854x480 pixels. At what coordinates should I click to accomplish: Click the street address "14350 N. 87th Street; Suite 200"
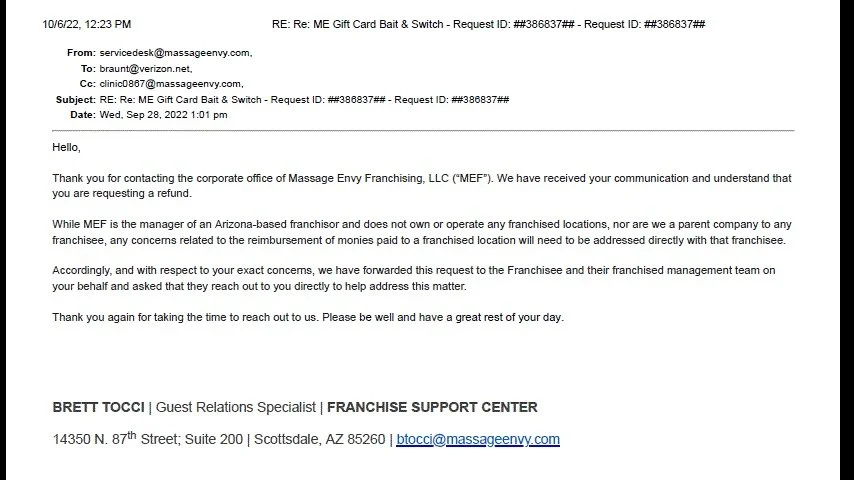[x=149, y=439]
